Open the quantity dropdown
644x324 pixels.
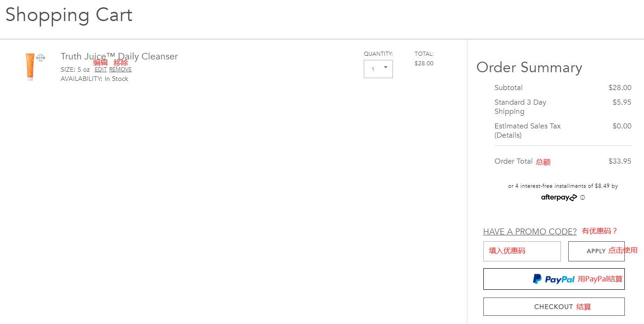click(378, 69)
